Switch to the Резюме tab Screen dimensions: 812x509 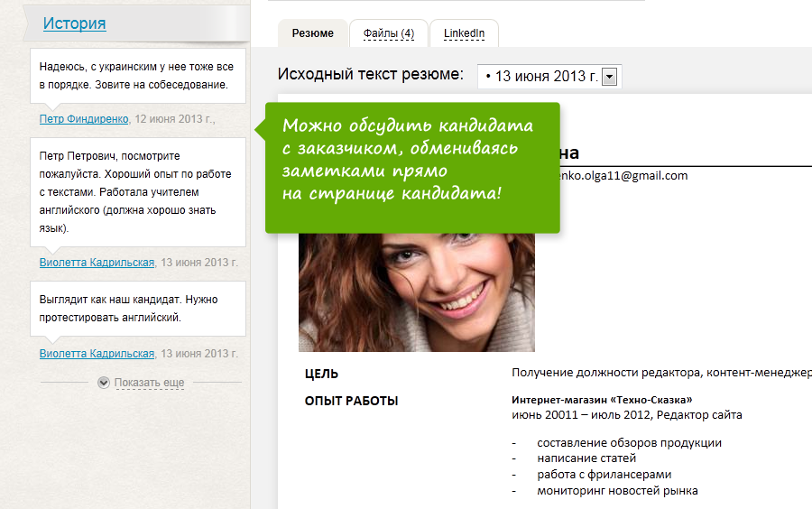point(312,33)
